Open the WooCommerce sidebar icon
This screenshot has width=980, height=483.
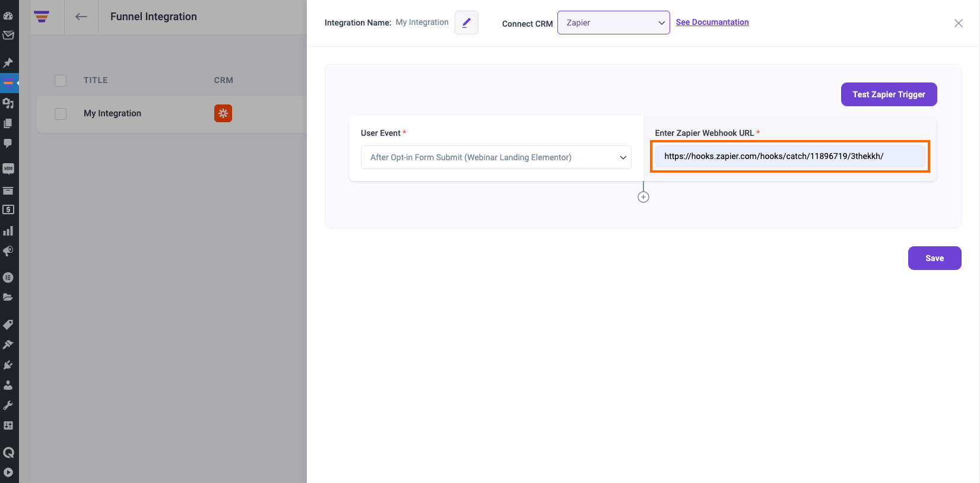[x=8, y=169]
